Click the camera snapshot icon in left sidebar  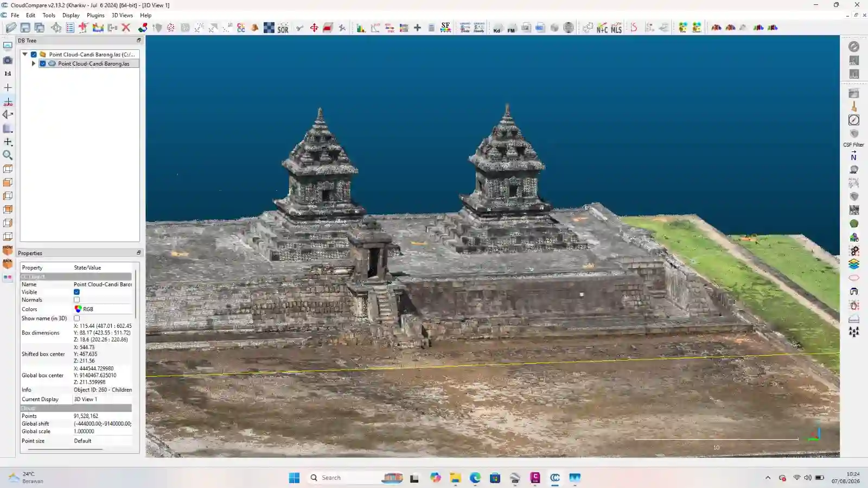8,60
